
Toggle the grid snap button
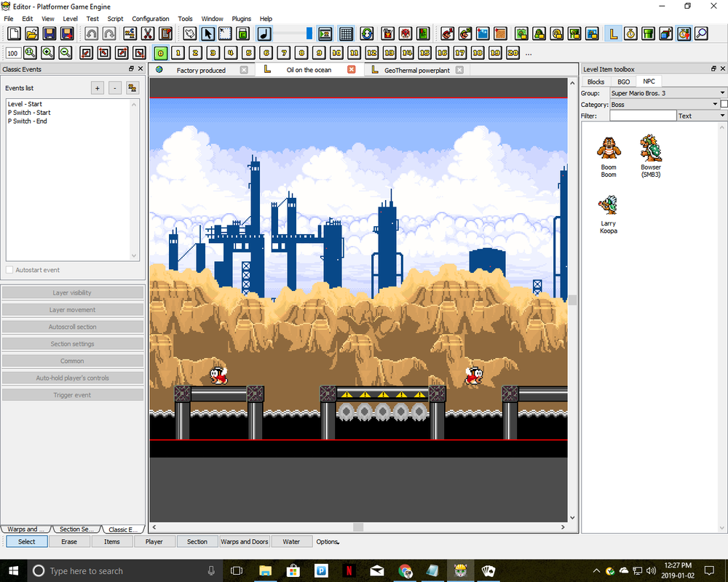coord(346,33)
